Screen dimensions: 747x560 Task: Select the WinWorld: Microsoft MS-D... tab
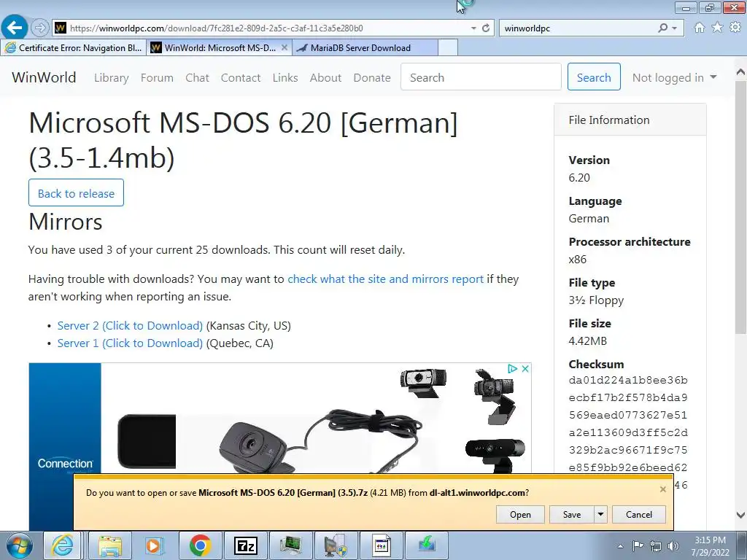220,47
